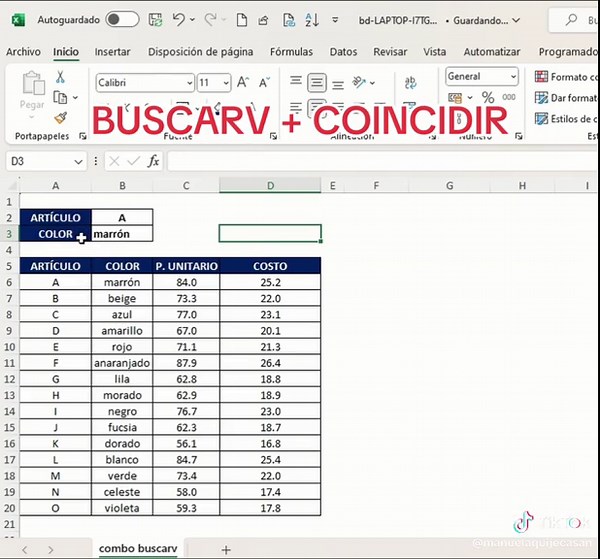600x559 pixels.
Task: Open Estilos de celda
Action: point(566,119)
